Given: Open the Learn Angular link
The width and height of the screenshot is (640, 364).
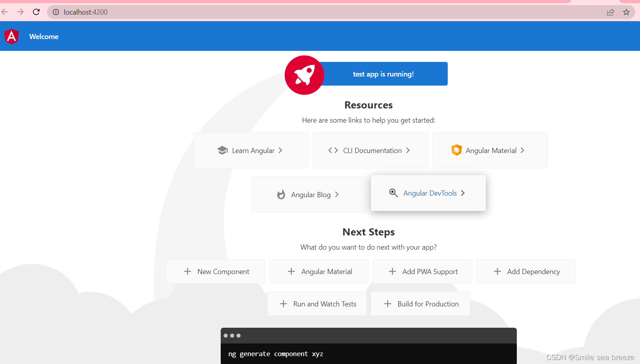Looking at the screenshot, I should pos(251,150).
